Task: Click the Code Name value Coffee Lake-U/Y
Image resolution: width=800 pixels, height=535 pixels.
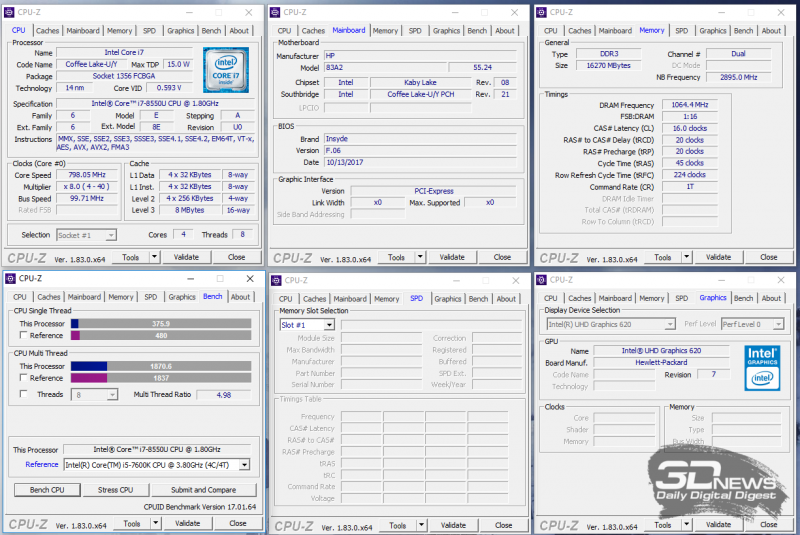Action: click(91, 64)
